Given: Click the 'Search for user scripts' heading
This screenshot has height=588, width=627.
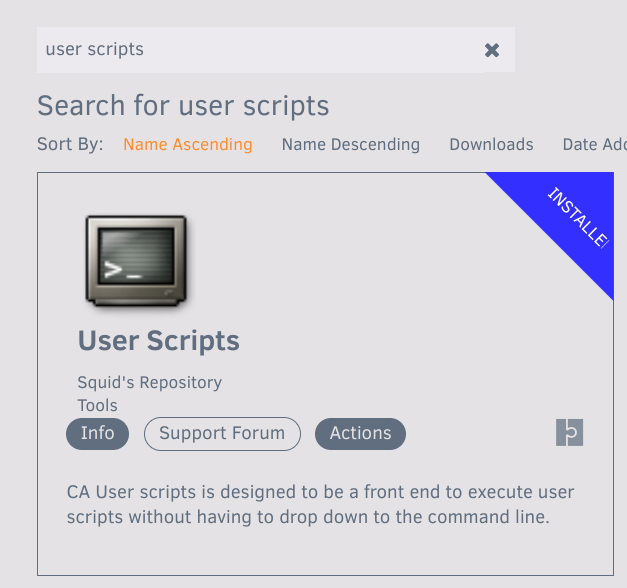Looking at the screenshot, I should pos(183,106).
